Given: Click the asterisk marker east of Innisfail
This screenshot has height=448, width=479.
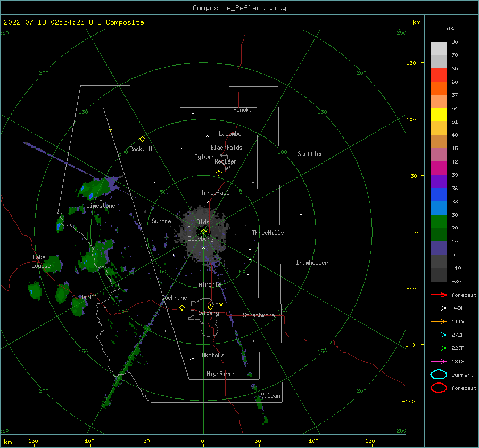Looking at the screenshot, I should (253, 183).
